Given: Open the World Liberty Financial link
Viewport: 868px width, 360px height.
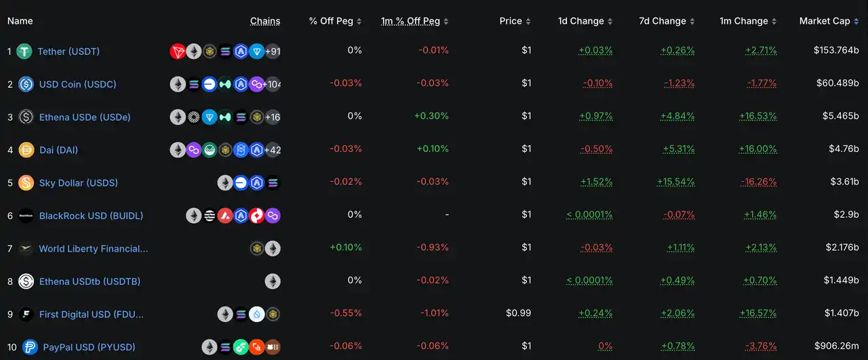Looking at the screenshot, I should 93,249.
